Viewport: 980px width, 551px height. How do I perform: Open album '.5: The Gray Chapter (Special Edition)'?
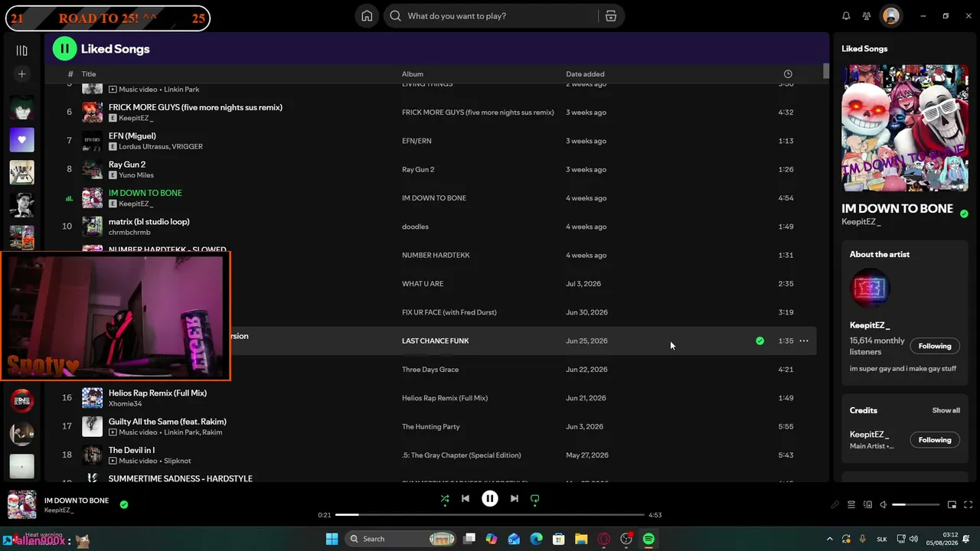[x=462, y=455]
